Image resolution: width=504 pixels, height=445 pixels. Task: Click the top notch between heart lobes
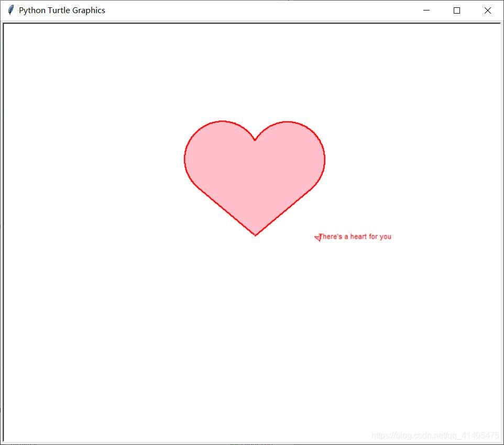[x=255, y=140]
